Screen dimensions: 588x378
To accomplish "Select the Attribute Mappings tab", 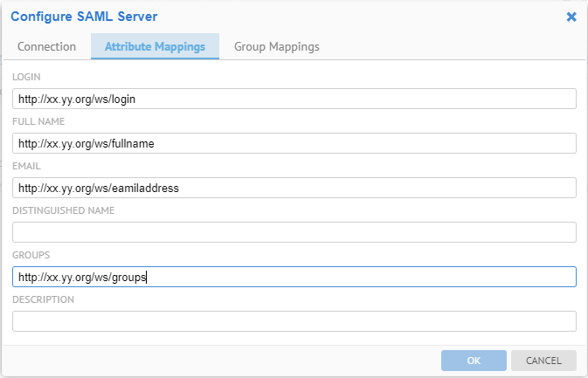I will click(155, 47).
